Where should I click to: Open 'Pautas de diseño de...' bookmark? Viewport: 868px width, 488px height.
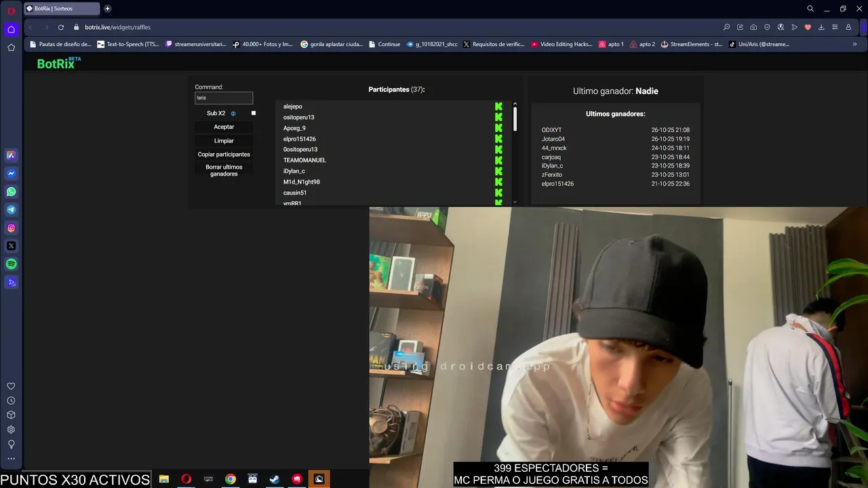[x=60, y=44]
